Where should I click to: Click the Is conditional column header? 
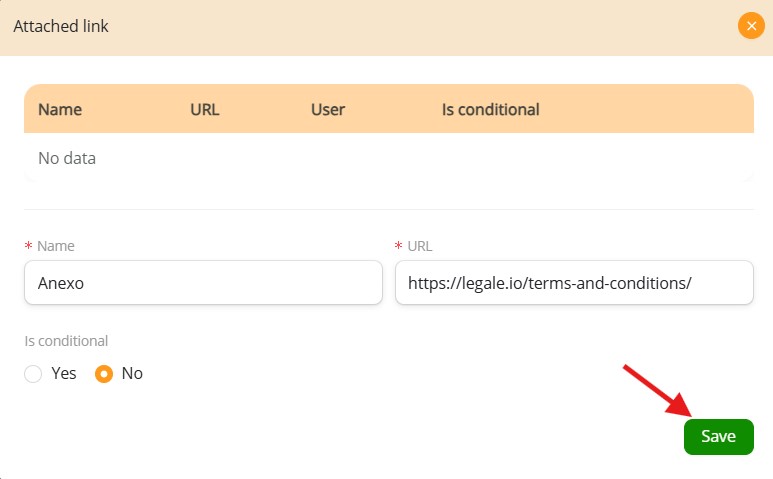pyautogui.click(x=491, y=109)
